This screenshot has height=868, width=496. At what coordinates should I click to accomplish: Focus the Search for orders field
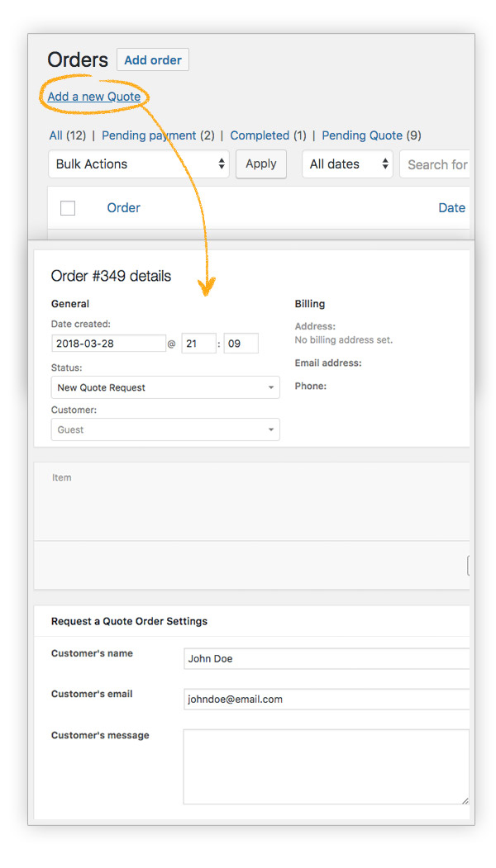pyautogui.click(x=435, y=164)
